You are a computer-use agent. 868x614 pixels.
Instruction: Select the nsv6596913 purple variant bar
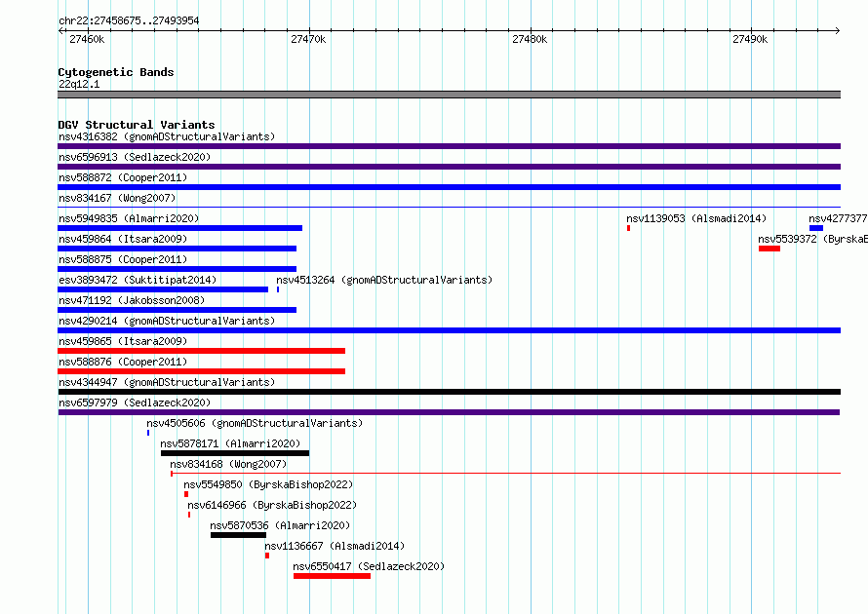pos(449,167)
